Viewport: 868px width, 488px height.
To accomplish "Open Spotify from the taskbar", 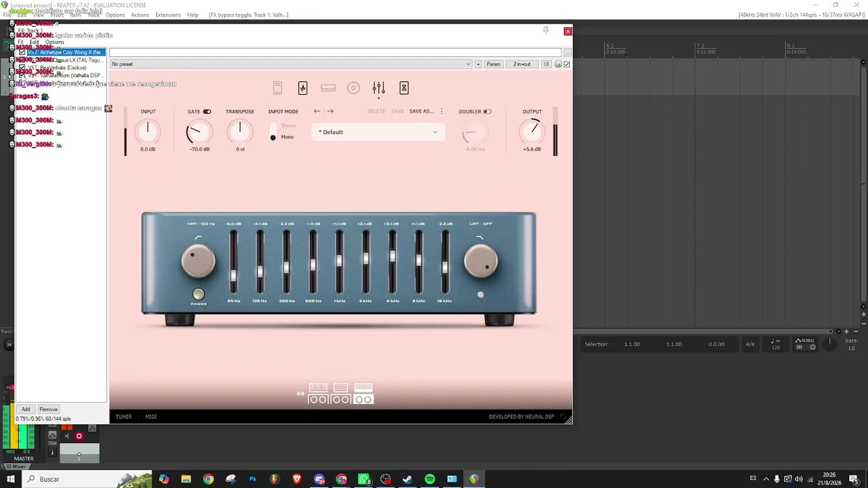I will [x=430, y=479].
